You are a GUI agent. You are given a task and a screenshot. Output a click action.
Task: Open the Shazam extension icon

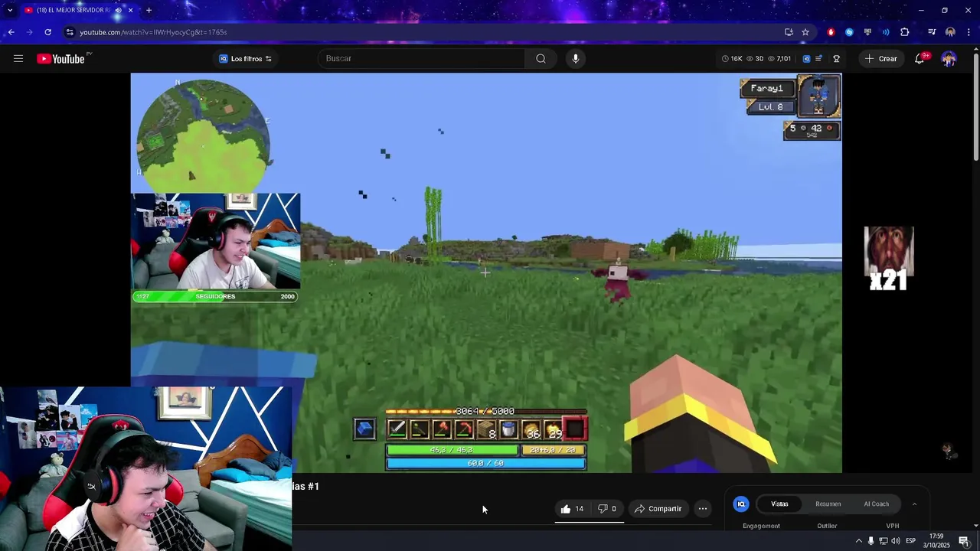tap(849, 32)
